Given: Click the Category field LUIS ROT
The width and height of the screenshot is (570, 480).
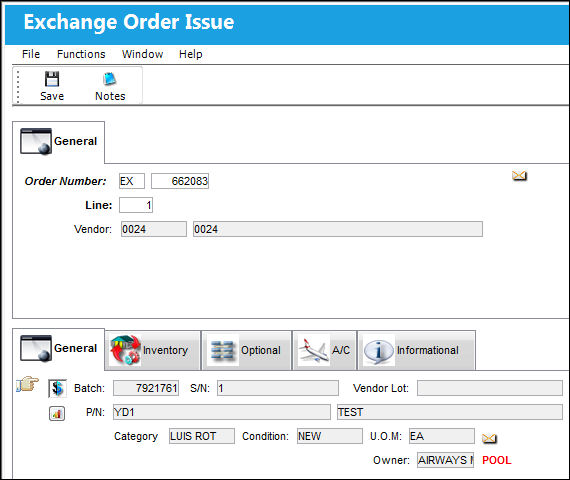Looking at the screenshot, I should click(202, 436).
